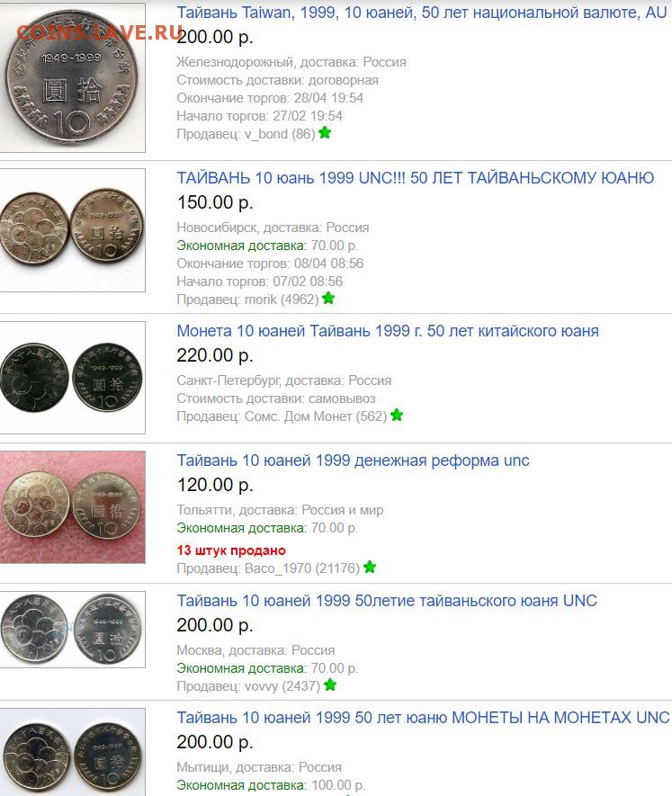The image size is (672, 796).
Task: View coin thumbnail on pink background
Action: [x=73, y=507]
